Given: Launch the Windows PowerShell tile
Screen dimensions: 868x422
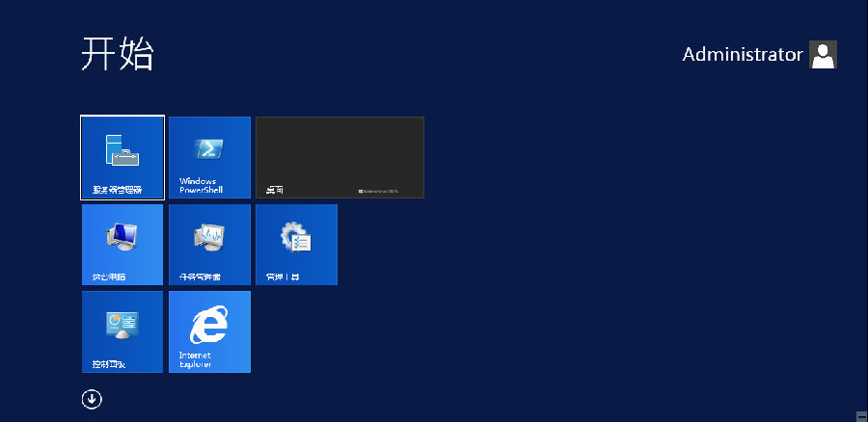Looking at the screenshot, I should (210, 157).
